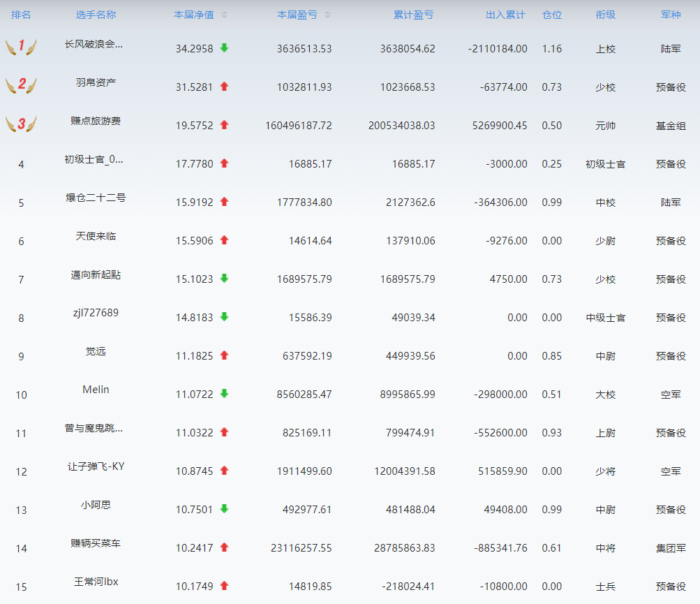Select rank title 大校

605,395
